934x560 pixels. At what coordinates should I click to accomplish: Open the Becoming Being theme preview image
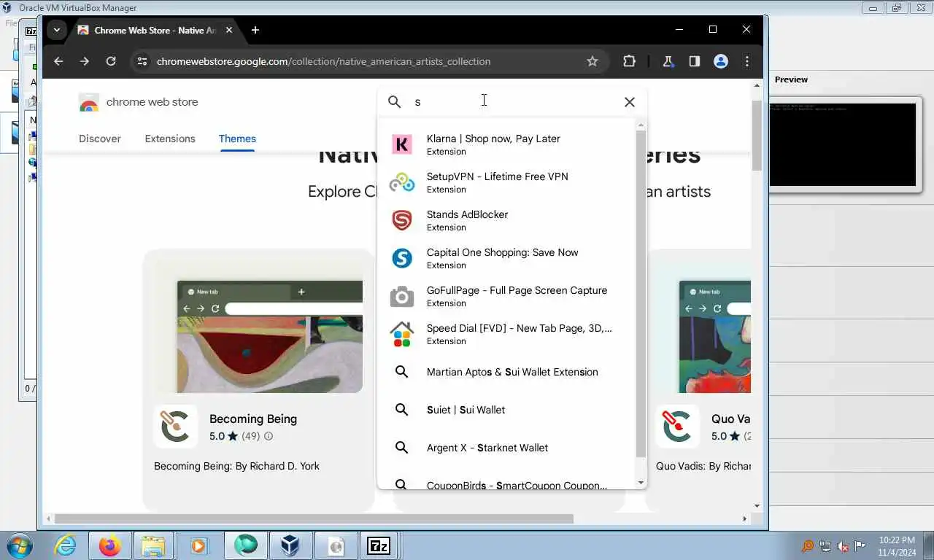(x=270, y=337)
